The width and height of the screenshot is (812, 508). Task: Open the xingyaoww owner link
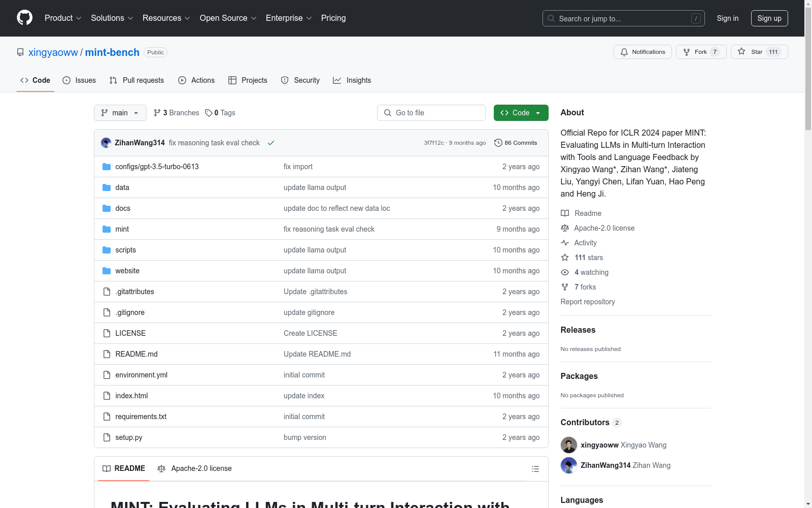[53, 52]
